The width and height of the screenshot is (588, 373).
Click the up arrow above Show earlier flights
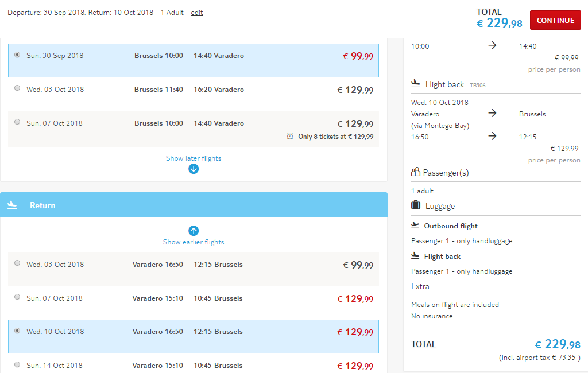194,231
